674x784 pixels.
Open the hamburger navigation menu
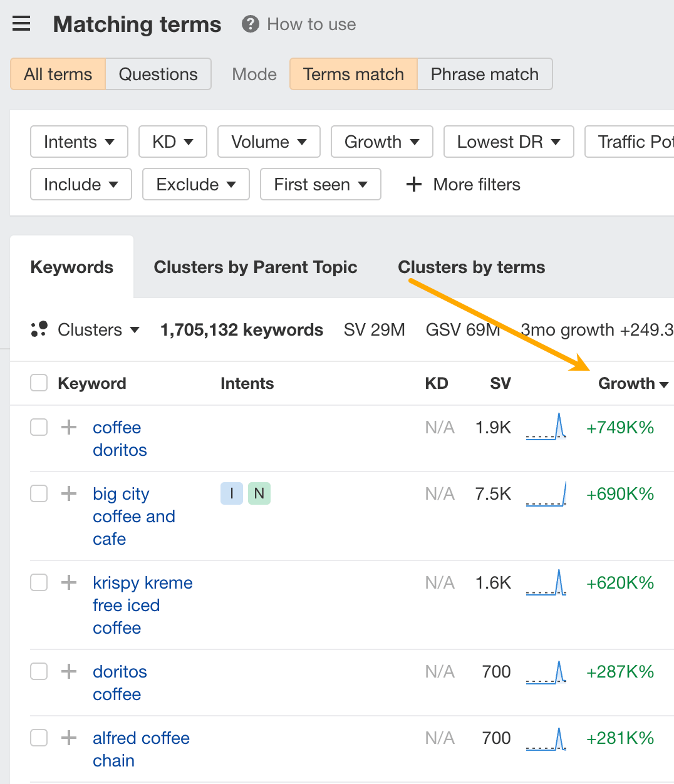pos(21,23)
